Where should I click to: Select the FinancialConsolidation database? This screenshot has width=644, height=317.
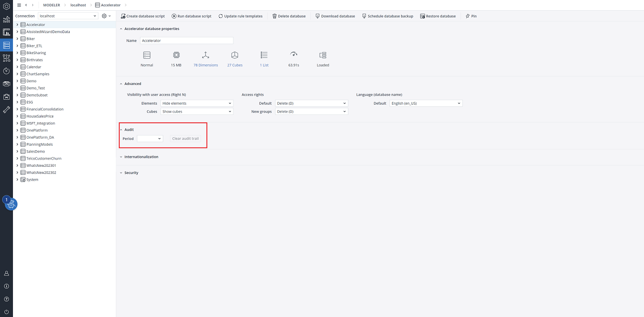point(45,109)
